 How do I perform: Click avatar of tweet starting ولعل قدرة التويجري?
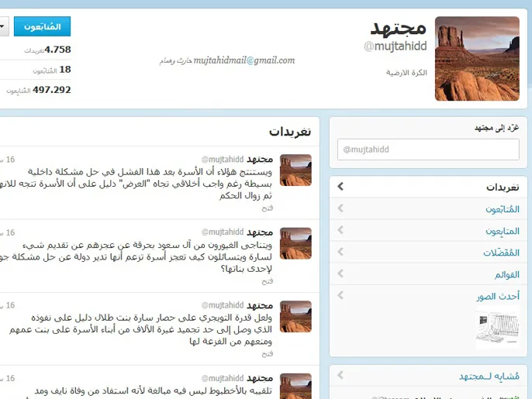[295, 316]
